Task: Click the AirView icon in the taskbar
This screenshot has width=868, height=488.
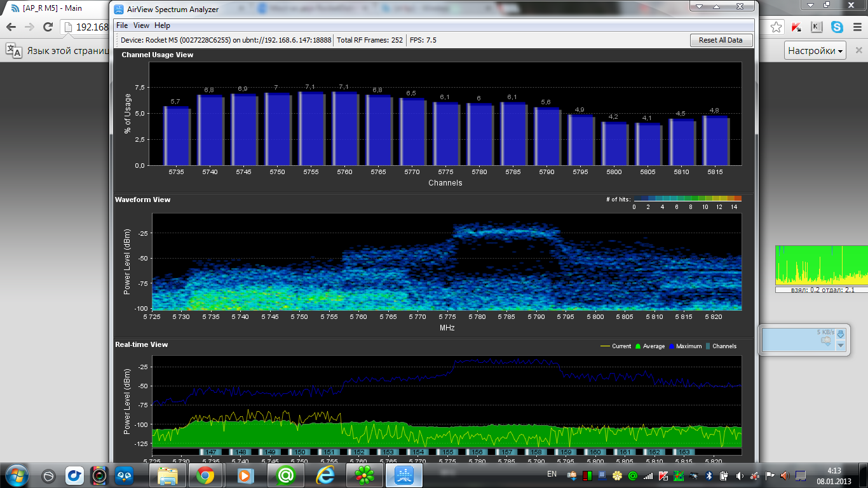Action: [x=404, y=475]
